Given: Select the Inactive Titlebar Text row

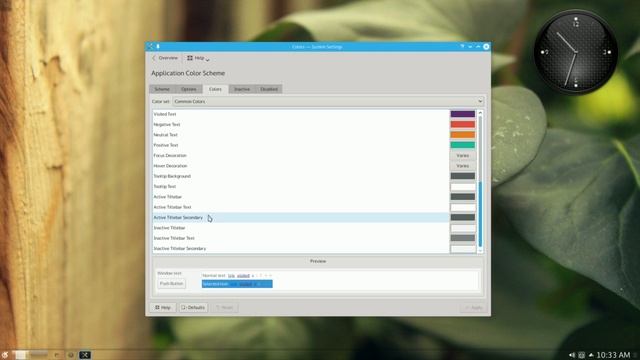Looking at the screenshot, I should 301,238.
